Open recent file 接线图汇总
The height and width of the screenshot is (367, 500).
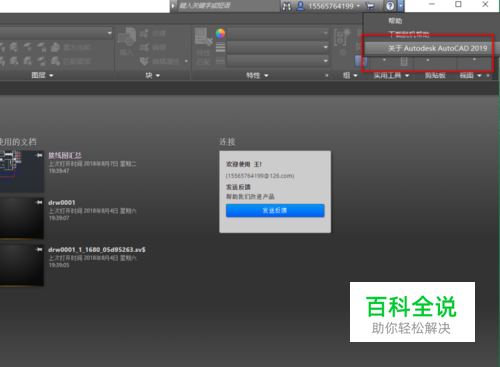pyautogui.click(x=65, y=155)
